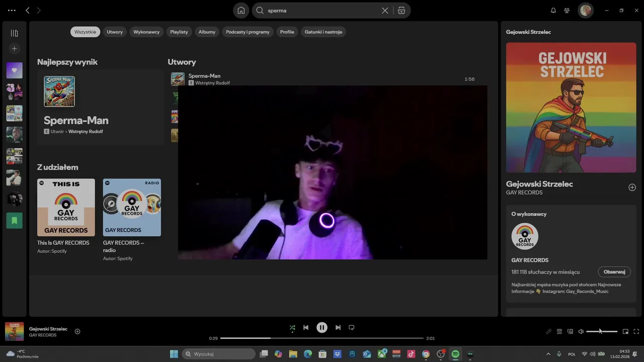Mute with the volume speaker icon

pyautogui.click(x=581, y=331)
